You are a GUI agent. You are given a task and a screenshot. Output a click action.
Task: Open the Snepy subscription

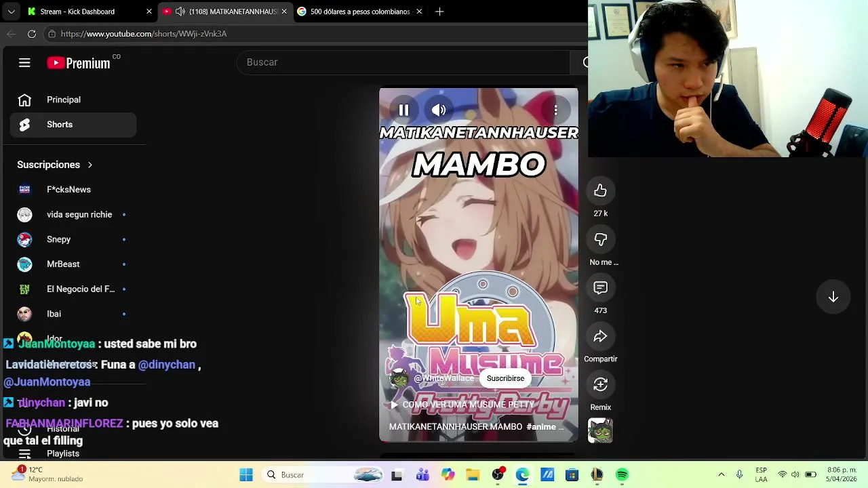(73, 239)
